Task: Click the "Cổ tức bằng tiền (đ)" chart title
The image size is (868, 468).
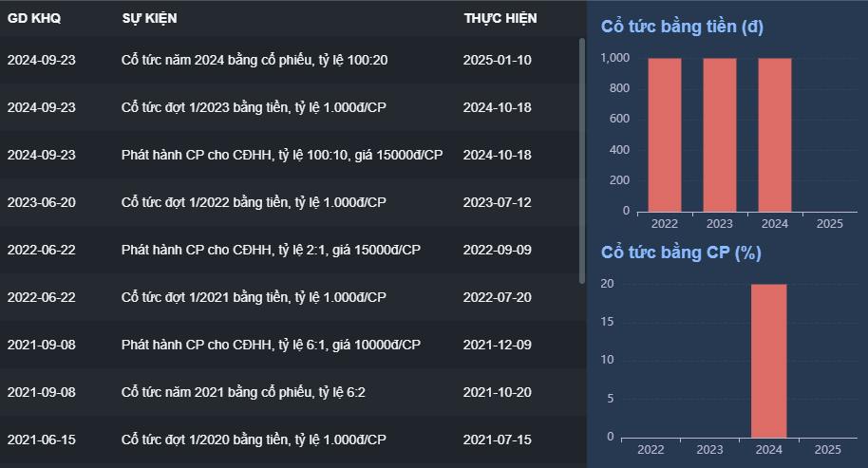Action: click(x=682, y=27)
